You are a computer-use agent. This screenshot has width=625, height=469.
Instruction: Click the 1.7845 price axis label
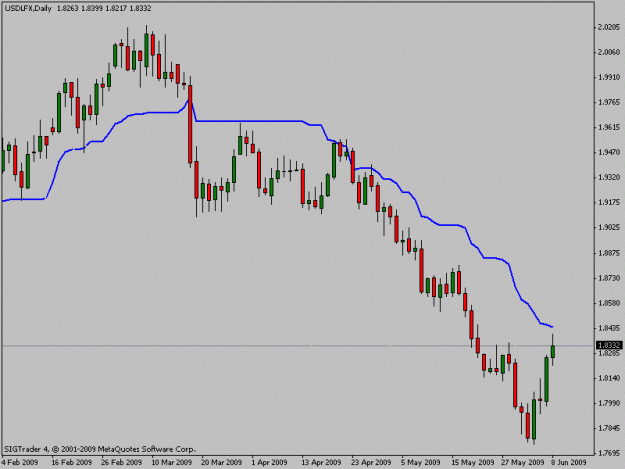pos(609,428)
